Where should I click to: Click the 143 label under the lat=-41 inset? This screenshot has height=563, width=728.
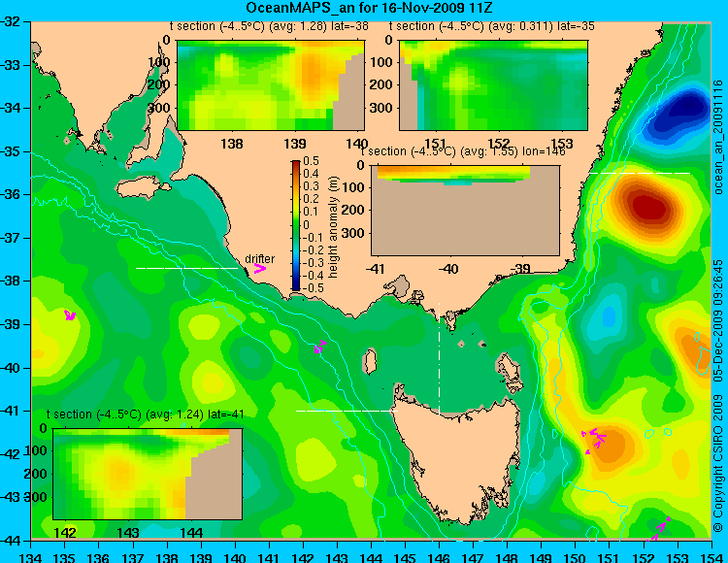(128, 532)
